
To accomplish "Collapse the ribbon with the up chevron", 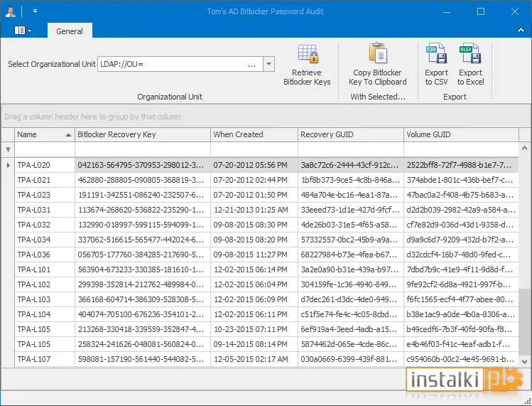I will click(x=521, y=31).
